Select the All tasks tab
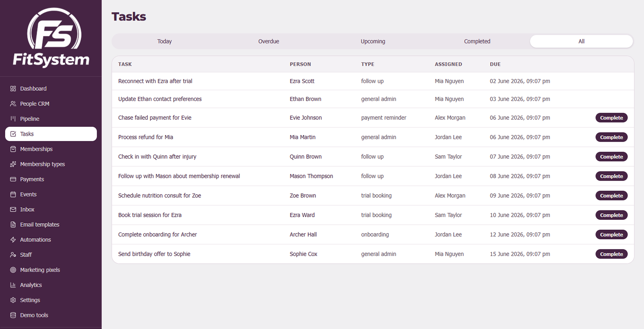 click(581, 41)
